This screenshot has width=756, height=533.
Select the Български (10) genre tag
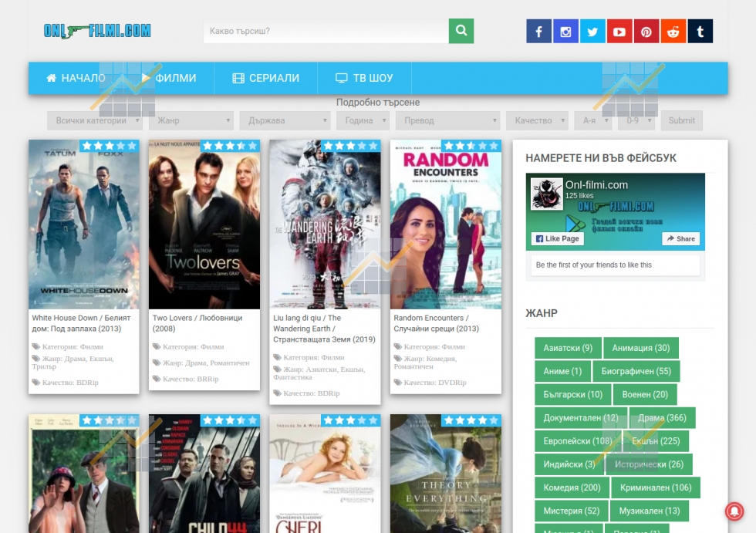coord(572,394)
